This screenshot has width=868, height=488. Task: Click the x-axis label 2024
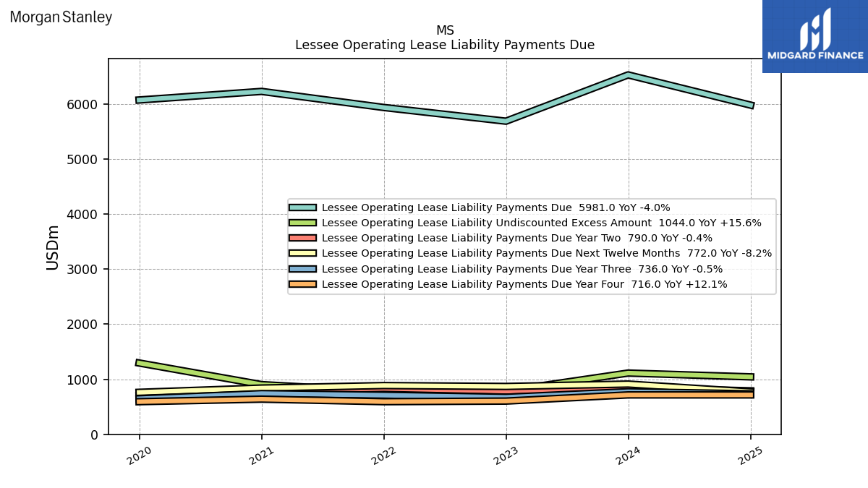[x=628, y=455]
